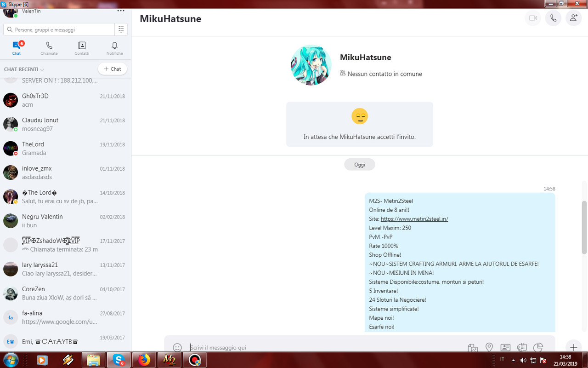This screenshot has height=368, width=588.
Task: Start a new chat with + Chat button
Action: 113,69
